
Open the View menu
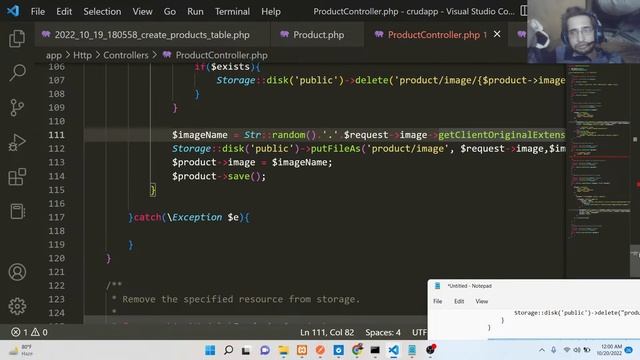(142, 11)
